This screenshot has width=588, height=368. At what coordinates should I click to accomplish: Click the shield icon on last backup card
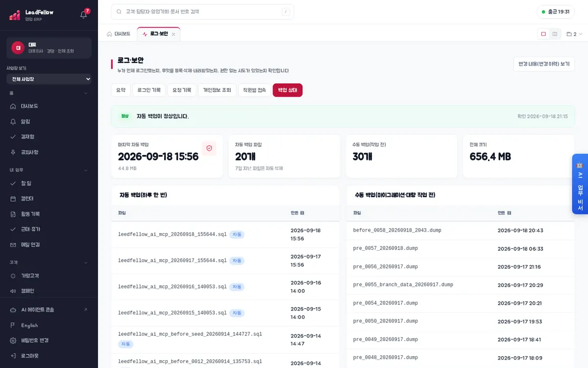point(209,148)
